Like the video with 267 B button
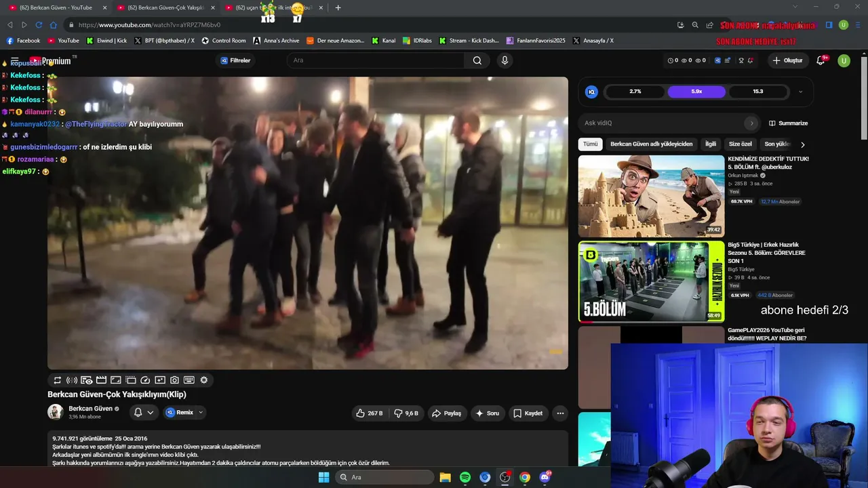 point(370,413)
